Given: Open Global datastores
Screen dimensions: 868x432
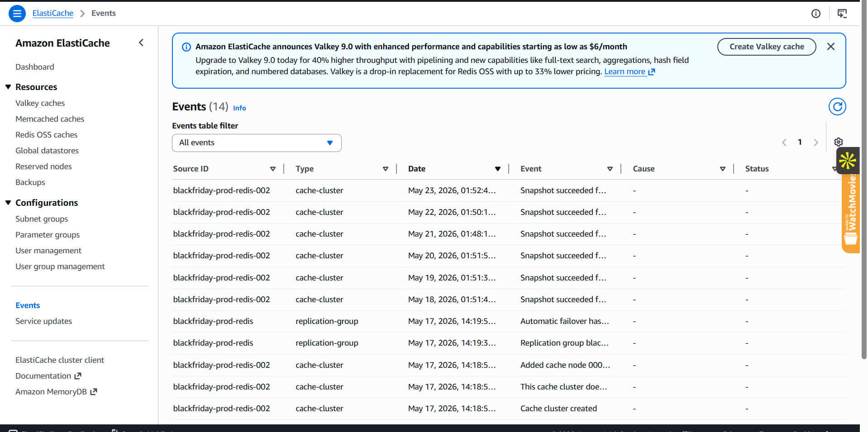Looking at the screenshot, I should 47,151.
